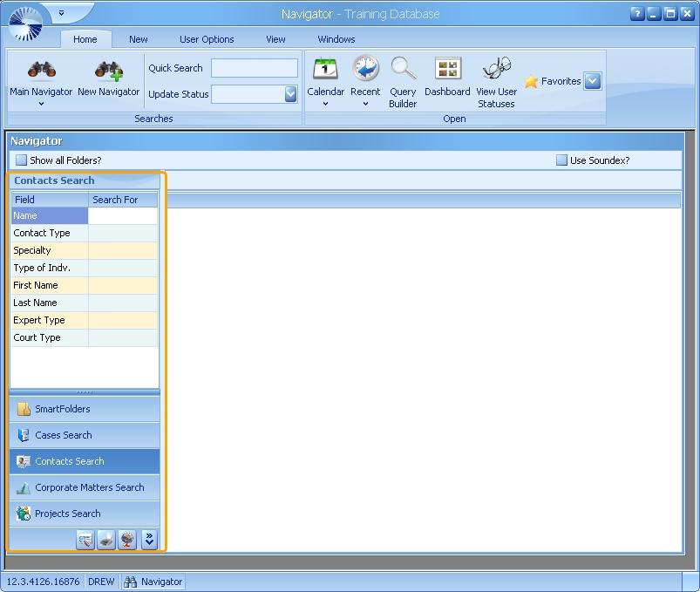Click the Contacts Search icon

coord(24,461)
